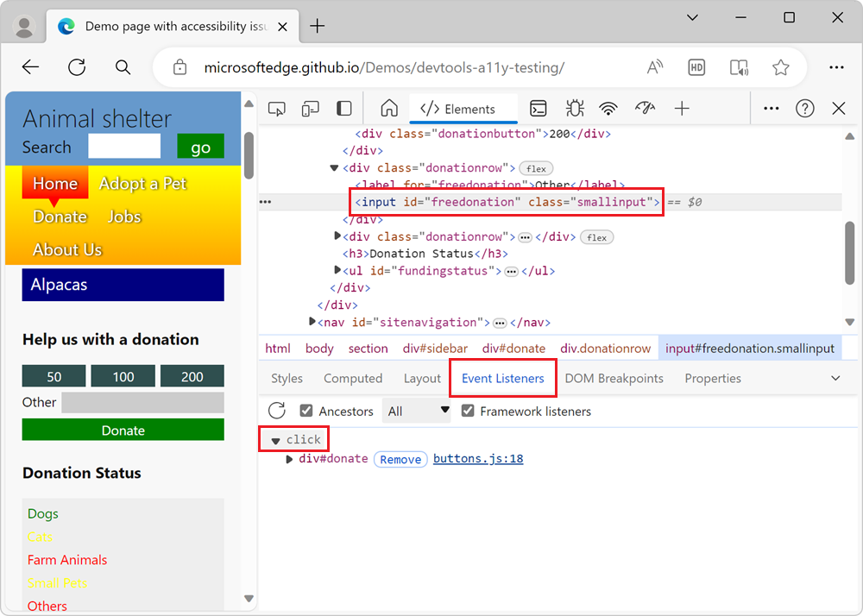This screenshot has height=616, width=863.
Task: Disable Framework listeners
Action: (x=467, y=411)
